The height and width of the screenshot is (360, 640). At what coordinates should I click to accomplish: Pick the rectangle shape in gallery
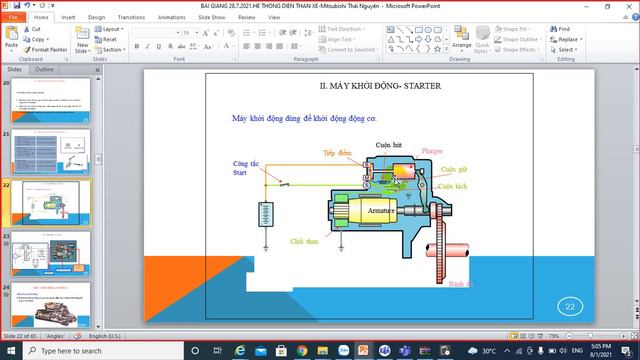pos(419,30)
